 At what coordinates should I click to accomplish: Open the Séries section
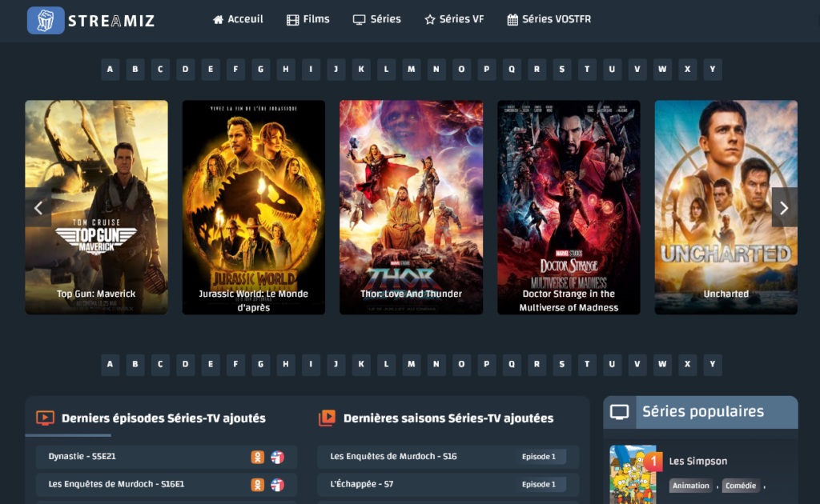tap(377, 19)
